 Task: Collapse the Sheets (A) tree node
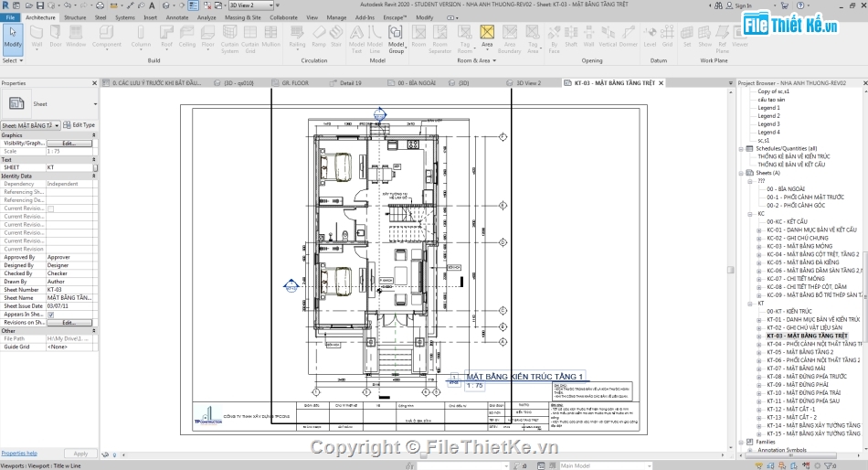tap(741, 173)
